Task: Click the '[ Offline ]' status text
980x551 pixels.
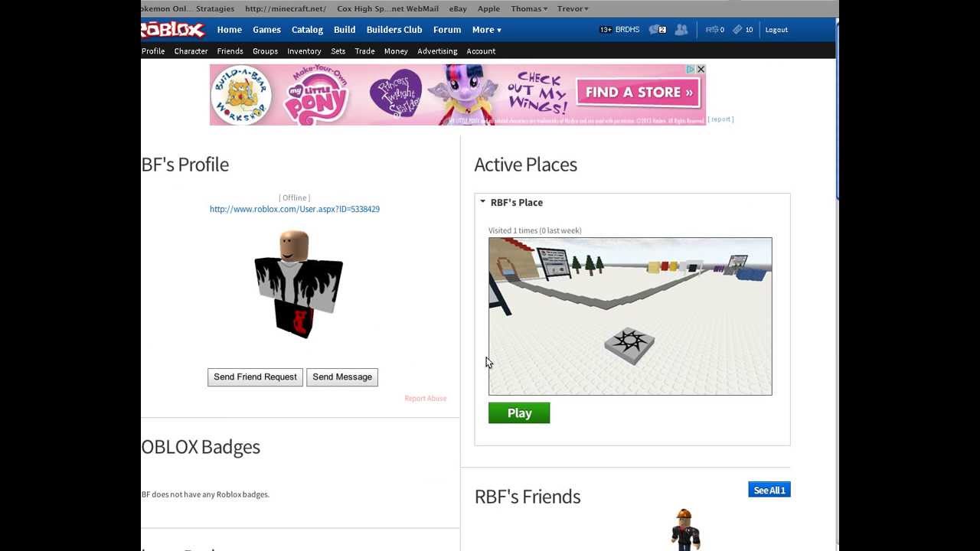Action: 295,197
